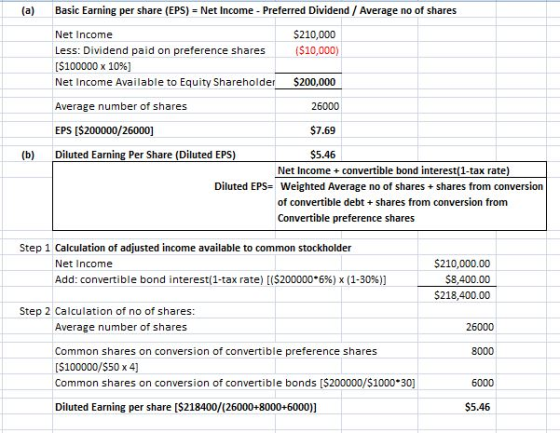Click the 'Diluted Earning per share [$218400/...' label
This screenshot has width=560, height=433.
(186, 407)
